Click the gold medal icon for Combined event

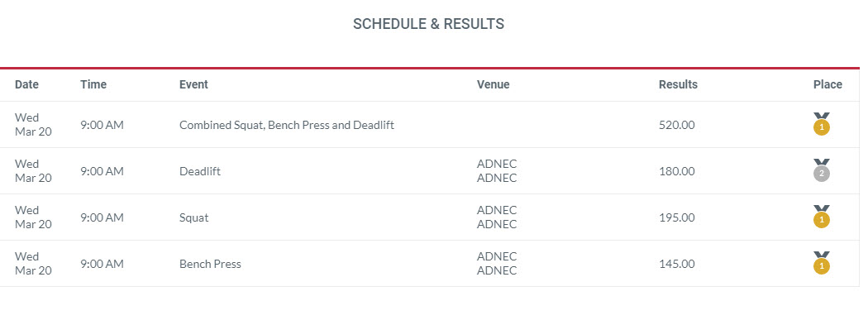(x=822, y=124)
